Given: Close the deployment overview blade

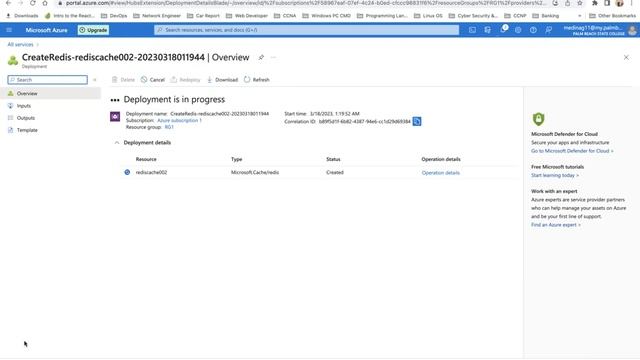Looking at the screenshot, I should tap(626, 58).
